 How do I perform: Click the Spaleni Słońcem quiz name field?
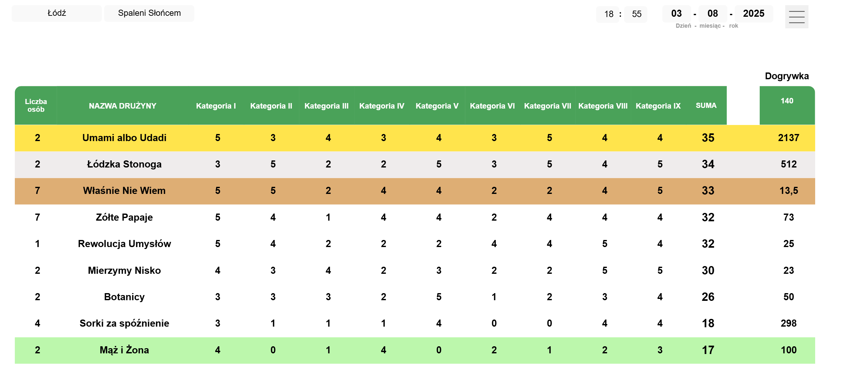tap(149, 13)
